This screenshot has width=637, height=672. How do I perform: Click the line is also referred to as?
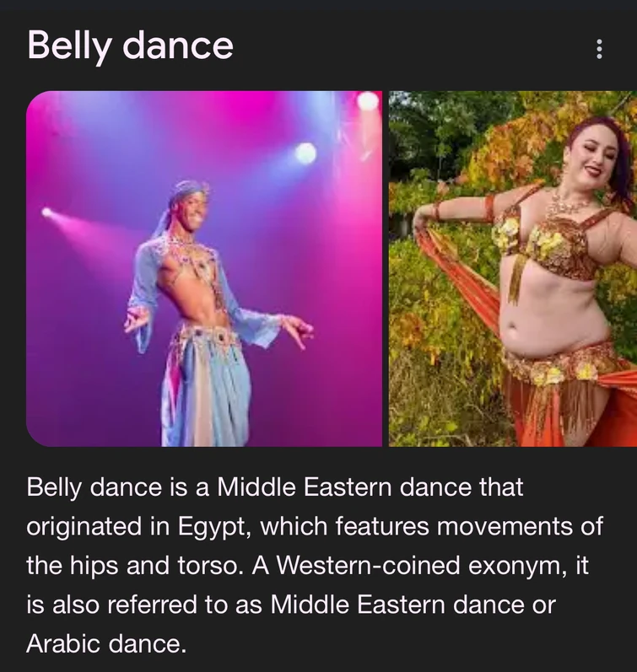click(x=144, y=605)
